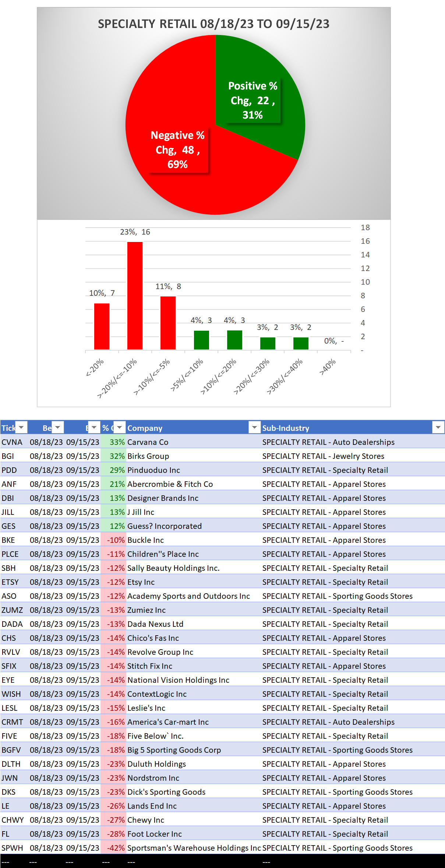Image resolution: width=445 pixels, height=868 pixels.
Task: Open the % Chg column filter dropdown
Action: (x=120, y=427)
